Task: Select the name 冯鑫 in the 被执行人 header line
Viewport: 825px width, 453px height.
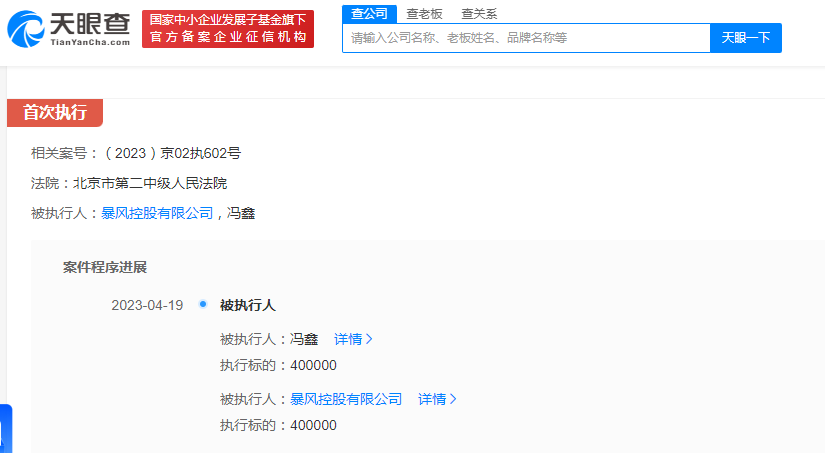Action: click(241, 213)
